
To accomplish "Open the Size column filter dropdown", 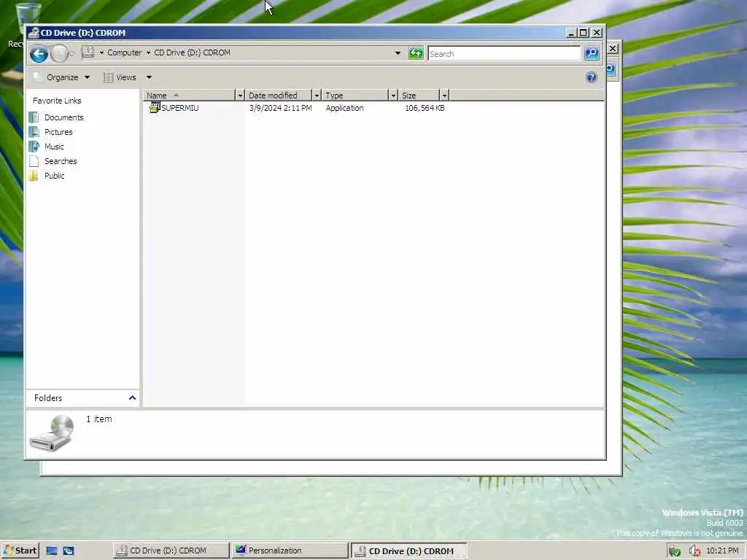I will pos(444,96).
